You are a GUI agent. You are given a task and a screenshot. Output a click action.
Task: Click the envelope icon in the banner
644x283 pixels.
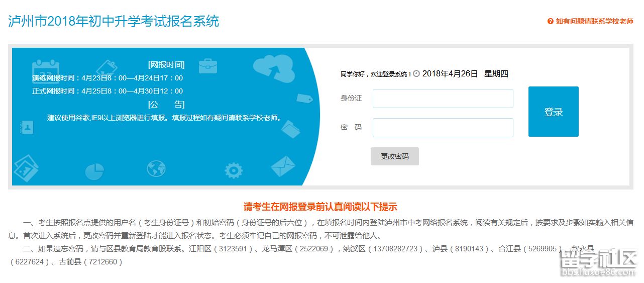(283, 166)
